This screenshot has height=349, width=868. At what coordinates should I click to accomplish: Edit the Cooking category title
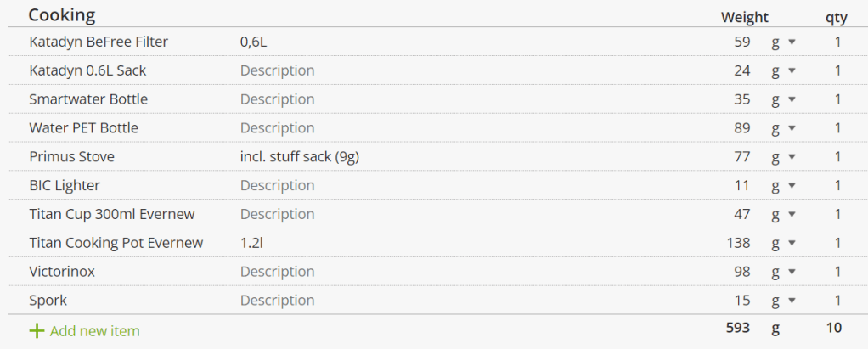[x=62, y=15]
